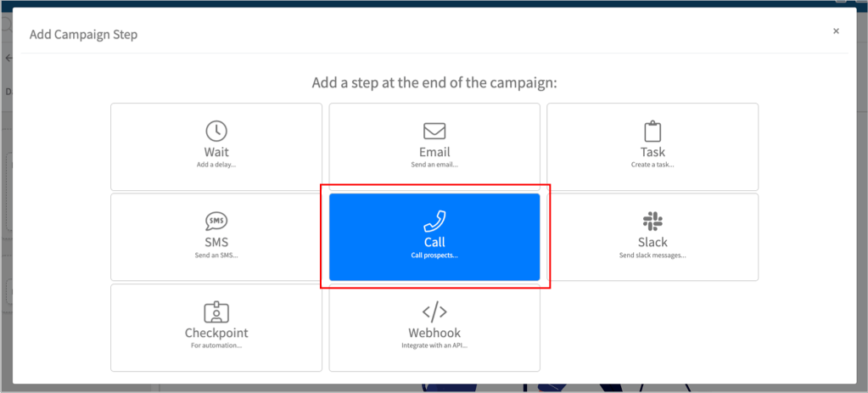This screenshot has width=868, height=393.
Task: Choose the "Webhook" step label
Action: [x=434, y=333]
